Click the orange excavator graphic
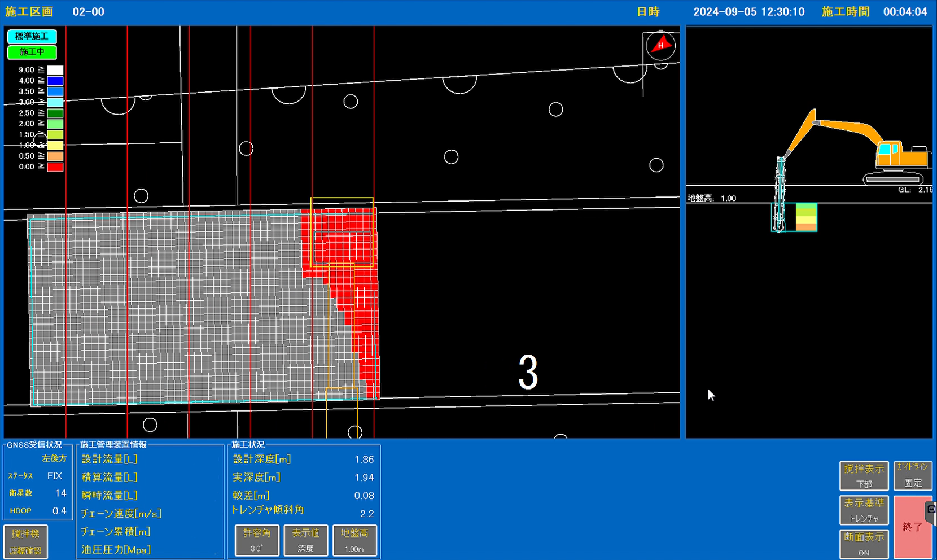 [x=869, y=147]
